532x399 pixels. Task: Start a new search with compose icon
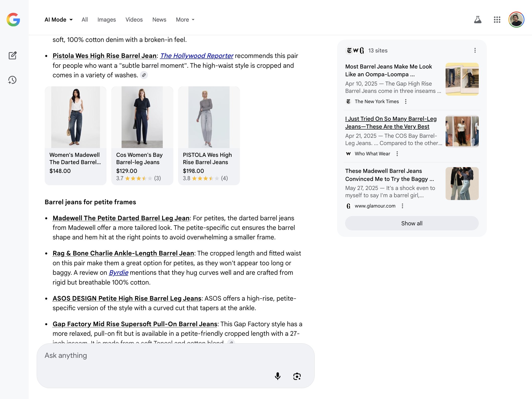[x=13, y=55]
